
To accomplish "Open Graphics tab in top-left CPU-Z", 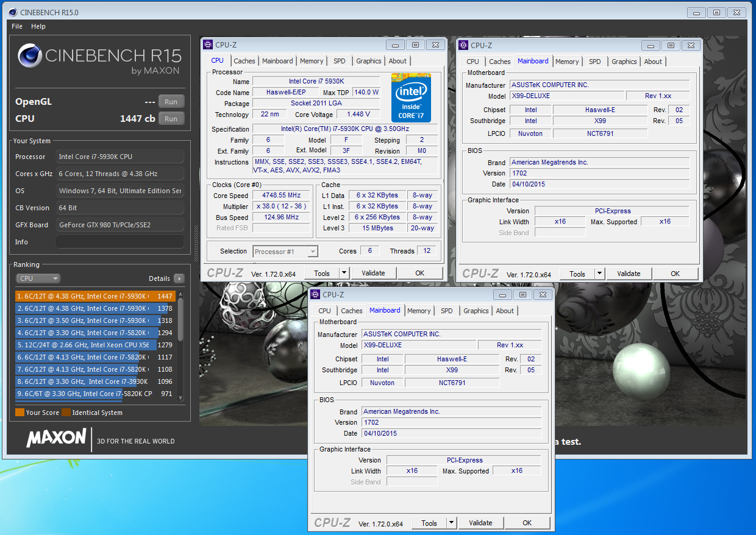I will coord(369,61).
